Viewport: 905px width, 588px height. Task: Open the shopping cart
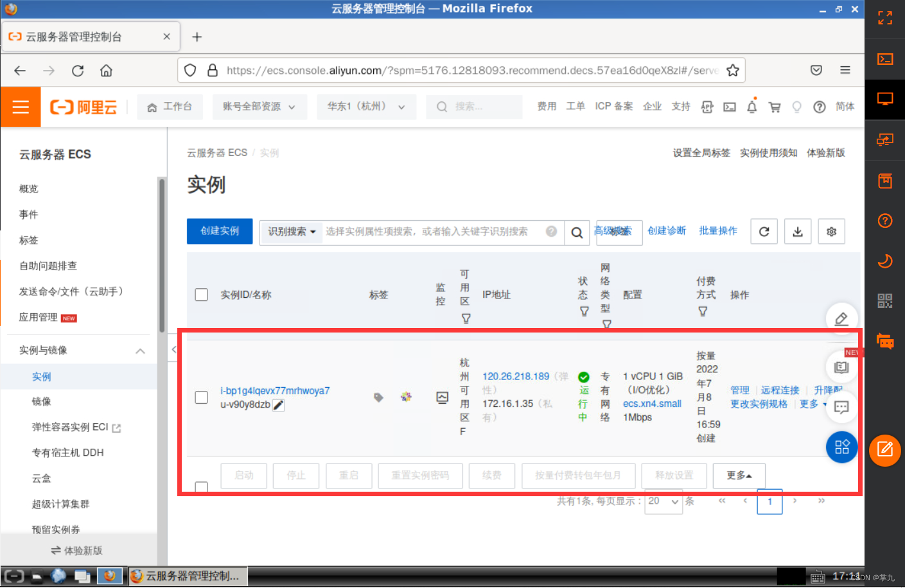coord(775,107)
